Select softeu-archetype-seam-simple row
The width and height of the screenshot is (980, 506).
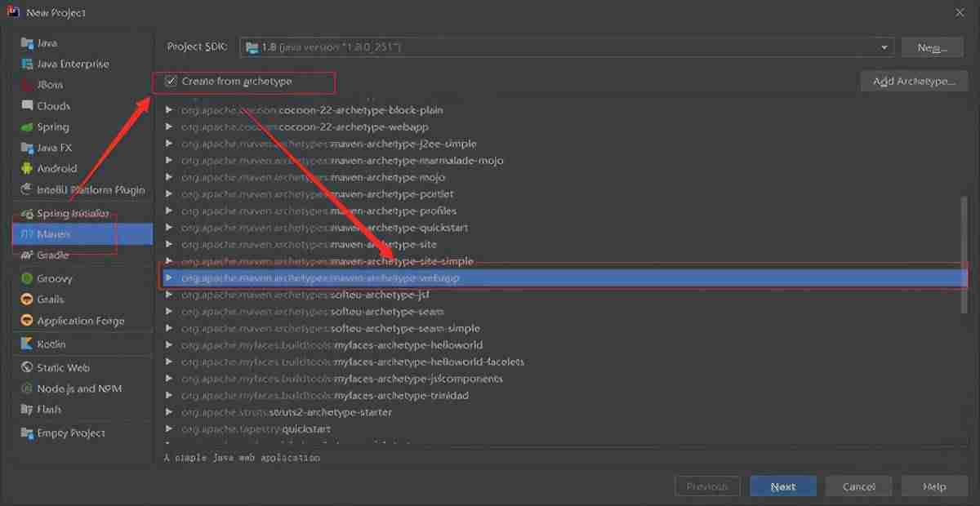[x=563, y=328]
